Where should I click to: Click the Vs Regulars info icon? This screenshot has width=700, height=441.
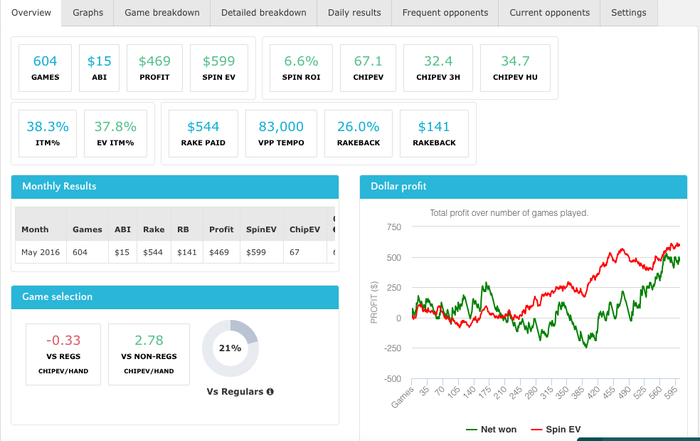270,391
